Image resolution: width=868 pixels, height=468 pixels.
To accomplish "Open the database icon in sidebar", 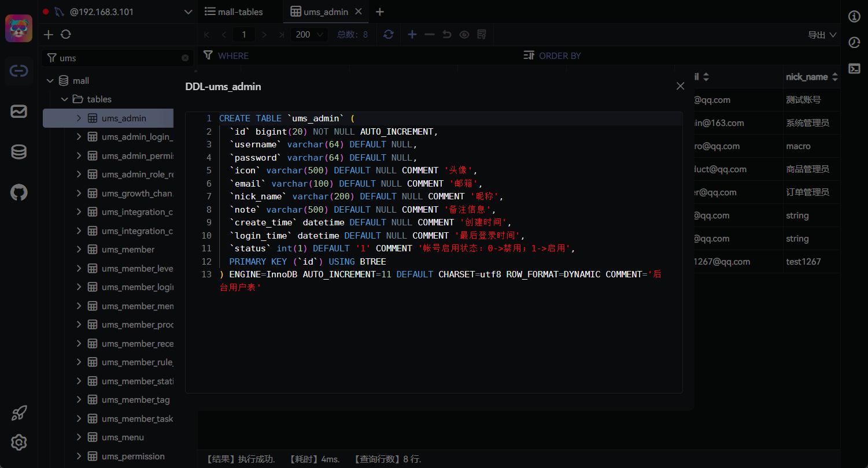I will point(19,152).
